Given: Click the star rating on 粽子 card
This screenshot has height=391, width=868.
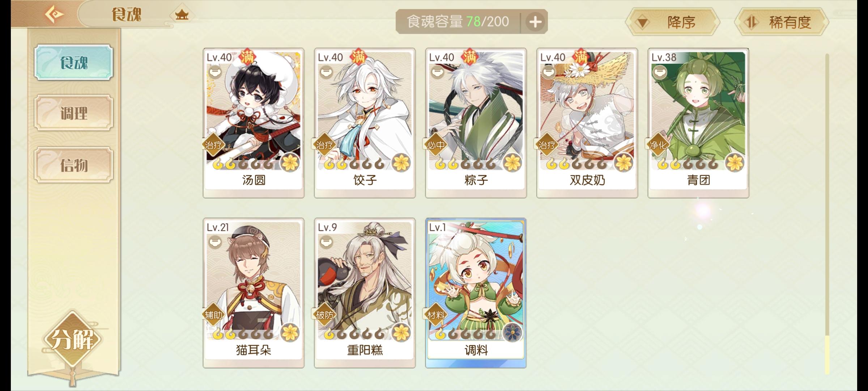Looking at the screenshot, I should coord(465,165).
